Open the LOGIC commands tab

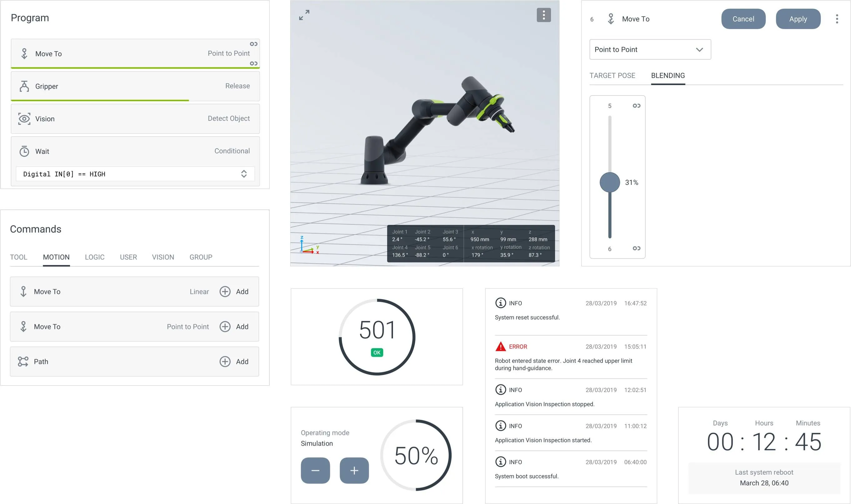coord(94,257)
